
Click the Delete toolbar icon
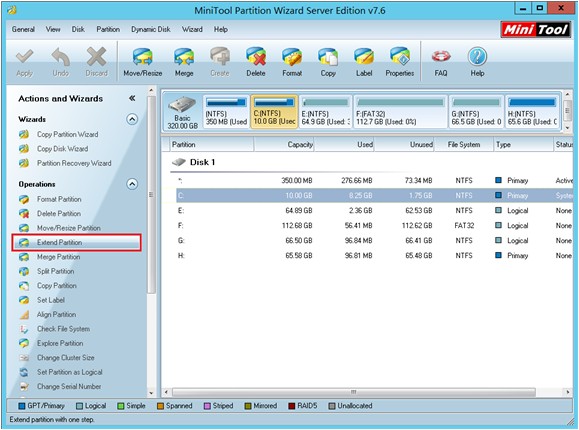coord(256,57)
